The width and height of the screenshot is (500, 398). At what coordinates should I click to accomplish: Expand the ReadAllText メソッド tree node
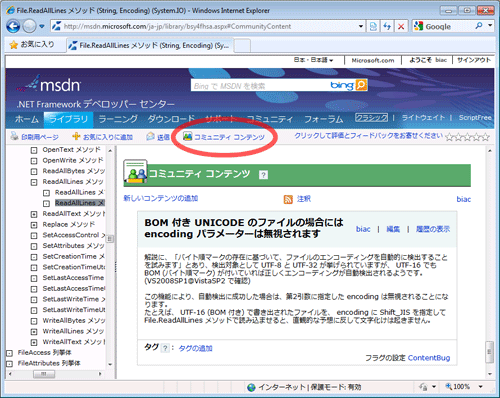click(34, 214)
